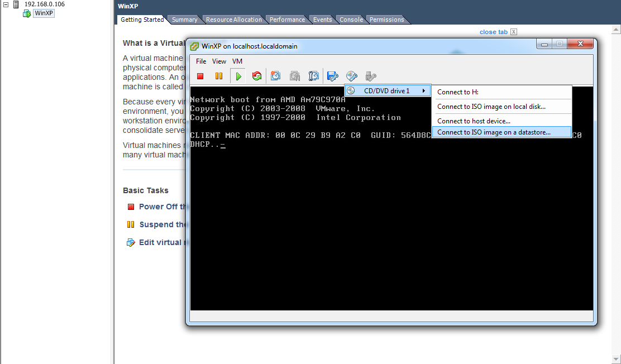Switch to the Permissions tab
The image size is (621, 364).
coord(386,20)
